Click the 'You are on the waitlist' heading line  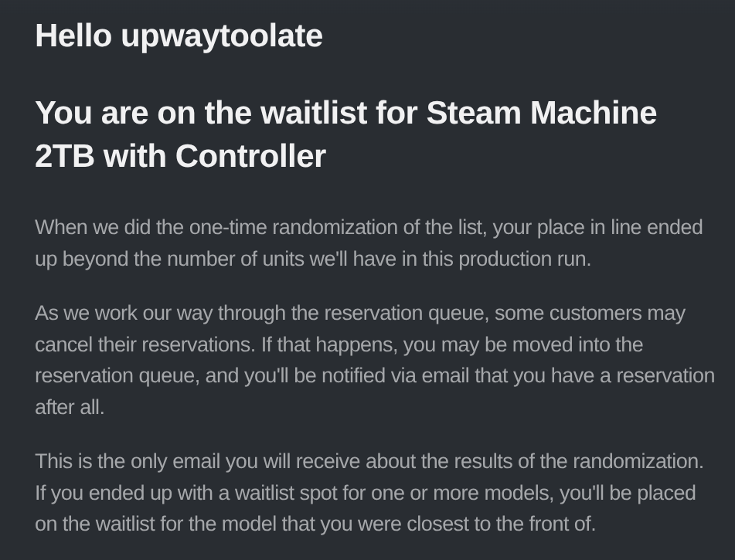(x=346, y=113)
